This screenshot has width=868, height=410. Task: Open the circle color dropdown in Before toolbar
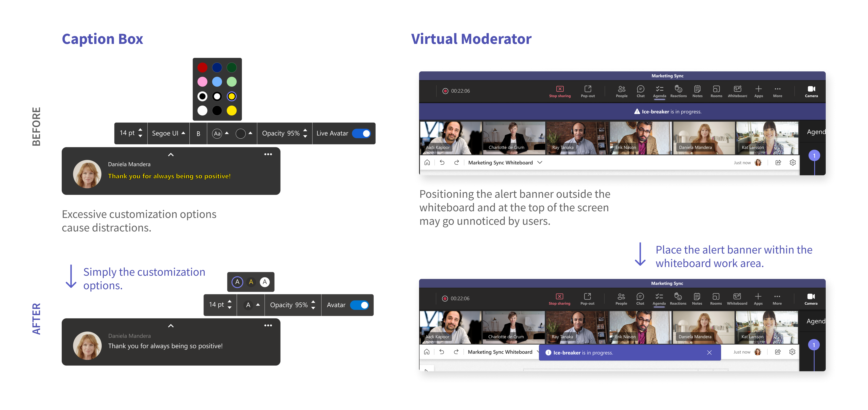click(x=244, y=133)
